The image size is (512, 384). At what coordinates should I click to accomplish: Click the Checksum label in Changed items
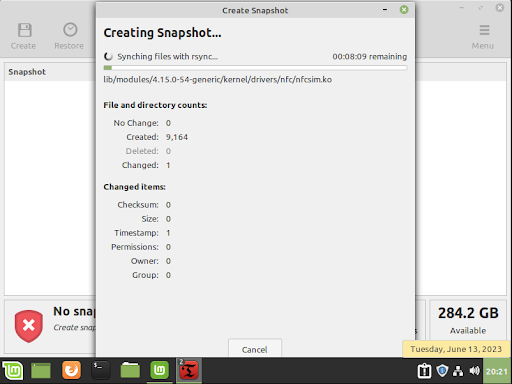pos(138,205)
